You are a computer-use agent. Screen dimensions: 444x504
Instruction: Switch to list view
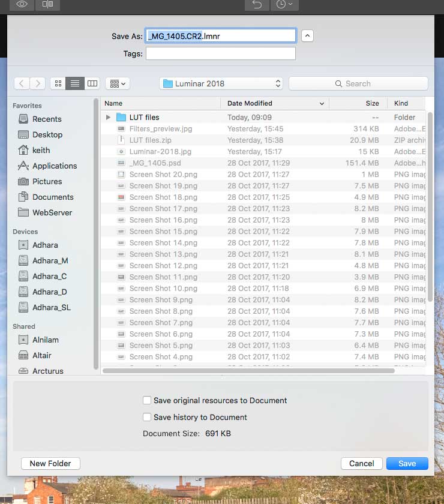75,83
